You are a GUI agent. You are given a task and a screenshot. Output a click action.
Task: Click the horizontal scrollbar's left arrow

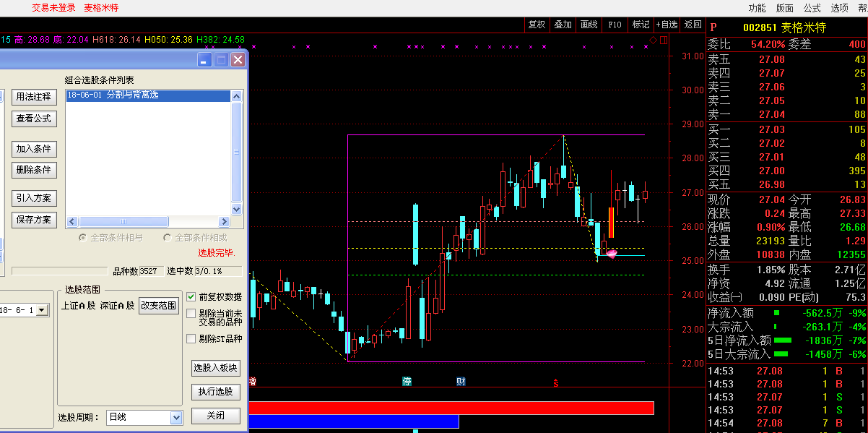click(71, 222)
